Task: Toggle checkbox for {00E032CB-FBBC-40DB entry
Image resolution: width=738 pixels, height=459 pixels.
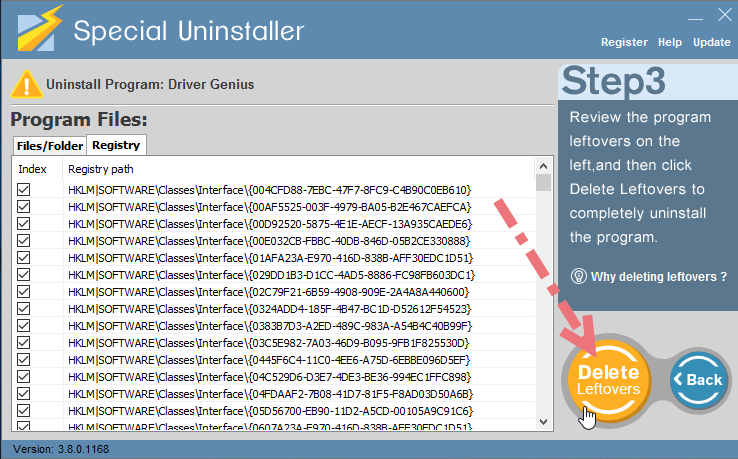Action: [x=24, y=241]
